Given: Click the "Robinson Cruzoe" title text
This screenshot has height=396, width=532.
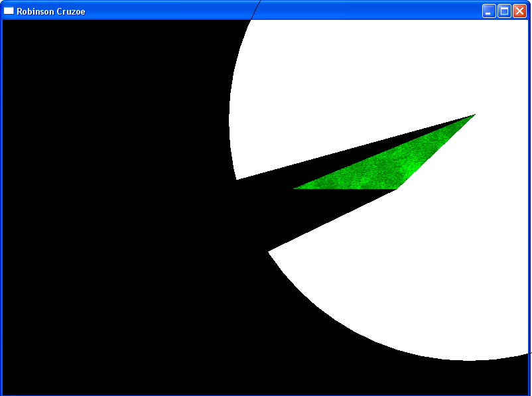Looking at the screenshot, I should [50, 11].
